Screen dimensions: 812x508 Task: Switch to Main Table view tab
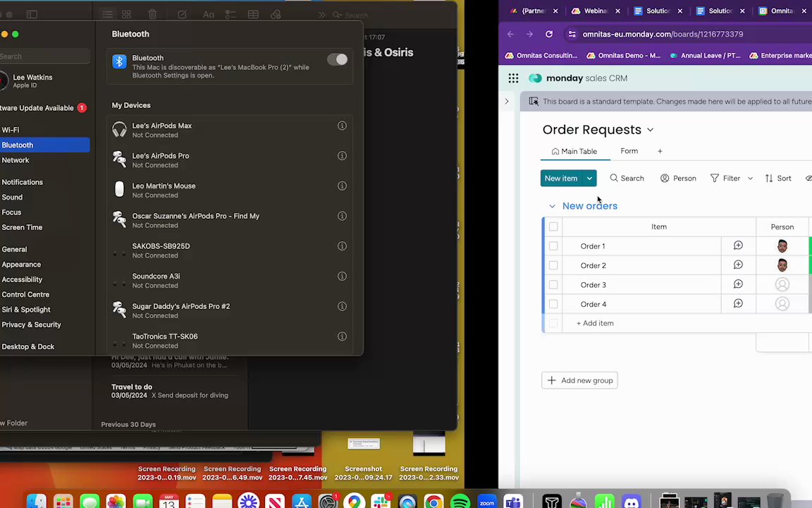pos(574,152)
